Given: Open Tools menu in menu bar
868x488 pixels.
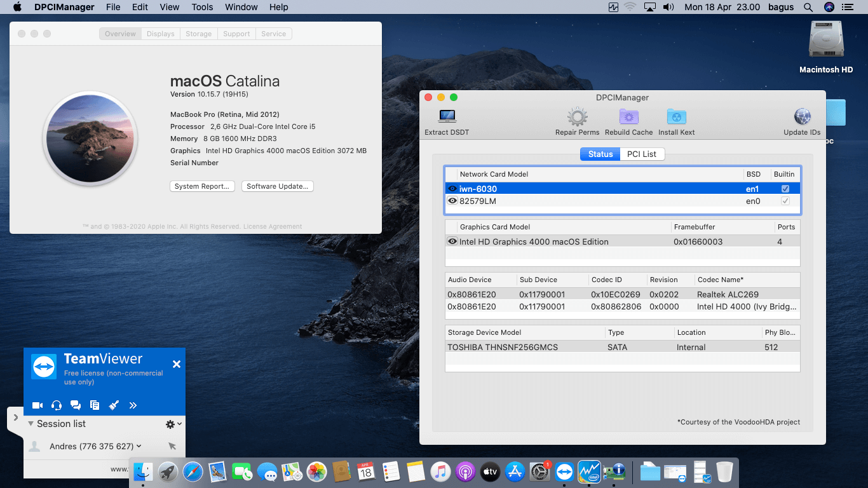Looking at the screenshot, I should point(202,8).
